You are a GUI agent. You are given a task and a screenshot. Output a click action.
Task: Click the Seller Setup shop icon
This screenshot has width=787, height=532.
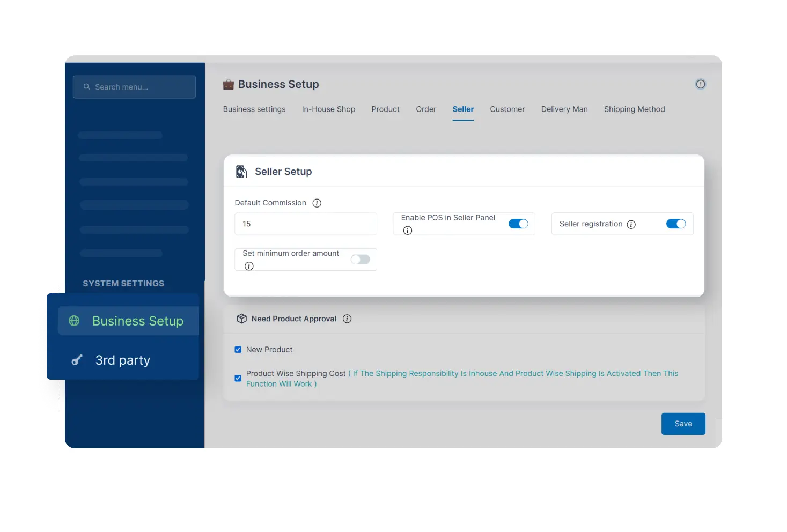(x=241, y=171)
